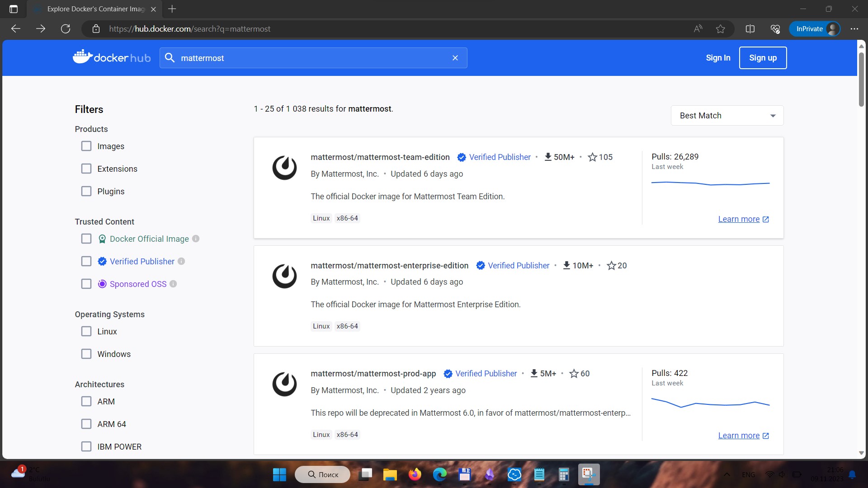Open mattermost/mattermost-enterprise-edition result
Screen dimensions: 868x488
tap(389, 265)
